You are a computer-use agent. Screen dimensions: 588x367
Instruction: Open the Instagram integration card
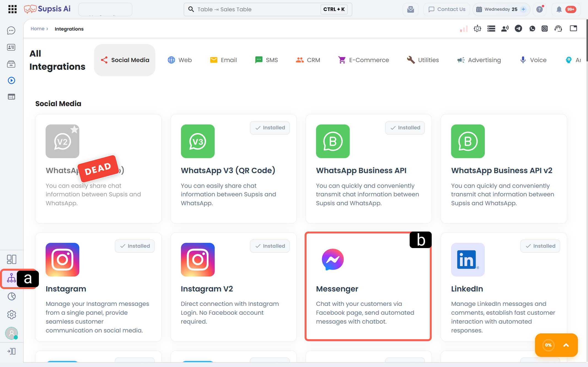(x=98, y=287)
